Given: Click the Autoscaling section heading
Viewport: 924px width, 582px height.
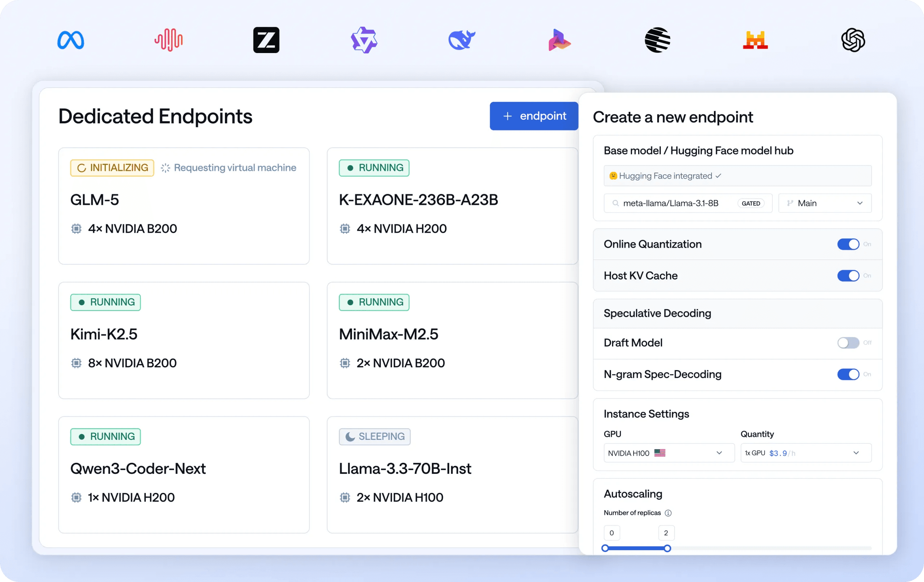Looking at the screenshot, I should 633,494.
